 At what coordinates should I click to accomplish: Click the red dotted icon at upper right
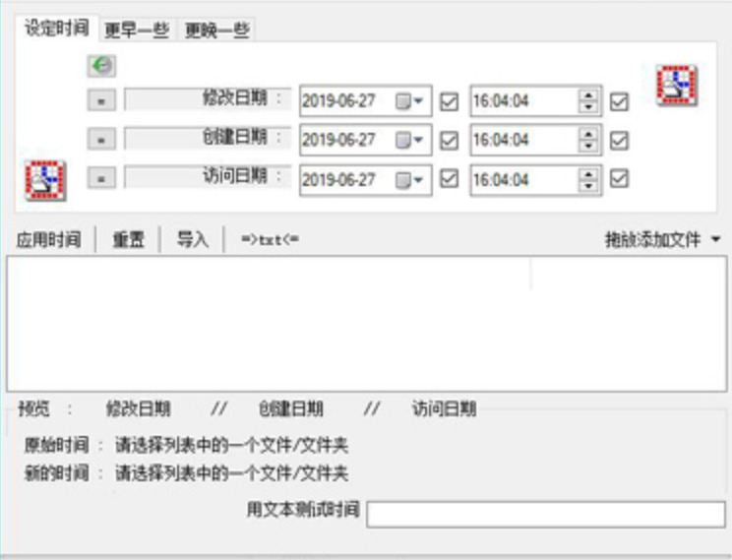point(677,85)
